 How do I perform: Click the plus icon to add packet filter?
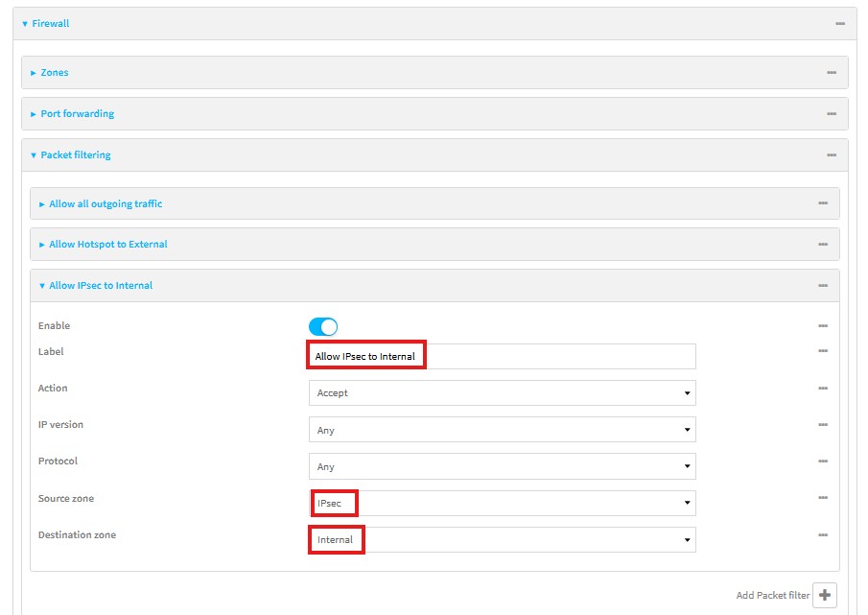pos(824,595)
